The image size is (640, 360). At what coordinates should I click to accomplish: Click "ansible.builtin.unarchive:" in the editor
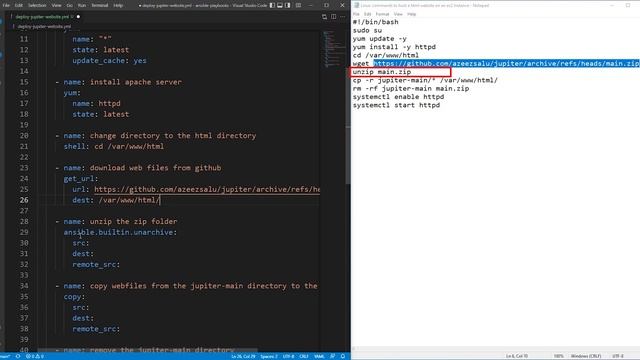coord(120,232)
